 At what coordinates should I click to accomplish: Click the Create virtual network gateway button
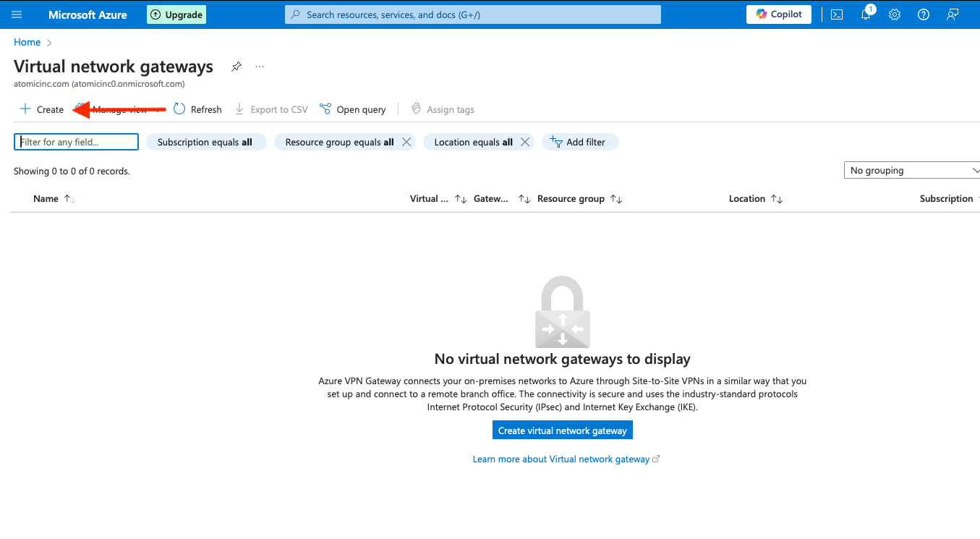tap(563, 430)
